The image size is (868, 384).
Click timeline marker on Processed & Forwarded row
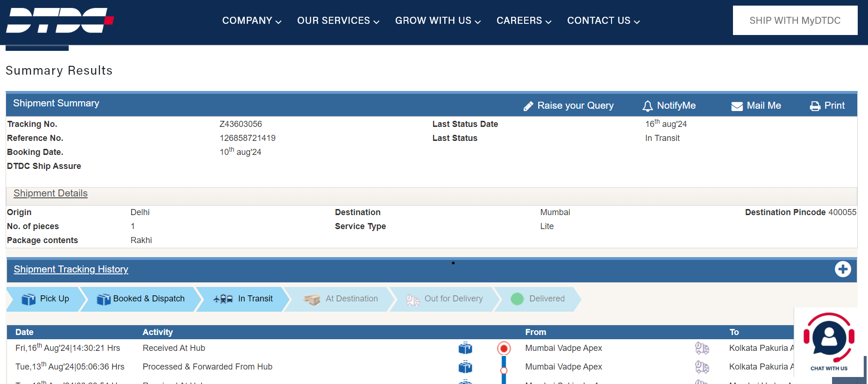[x=504, y=370]
